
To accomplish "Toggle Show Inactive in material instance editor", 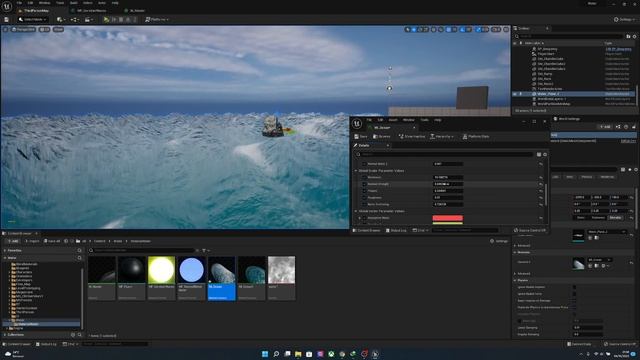I will (412, 136).
